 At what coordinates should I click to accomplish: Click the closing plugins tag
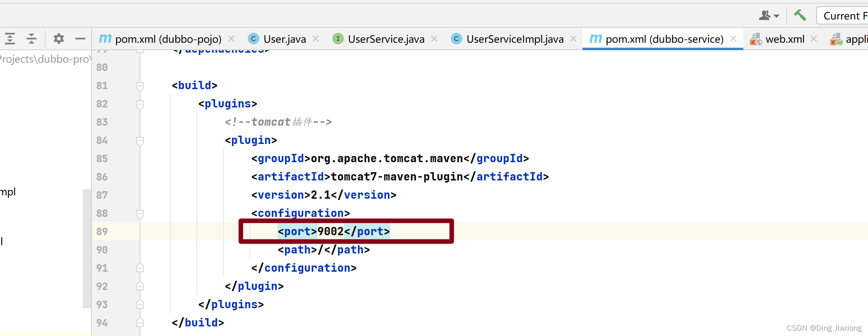231,304
